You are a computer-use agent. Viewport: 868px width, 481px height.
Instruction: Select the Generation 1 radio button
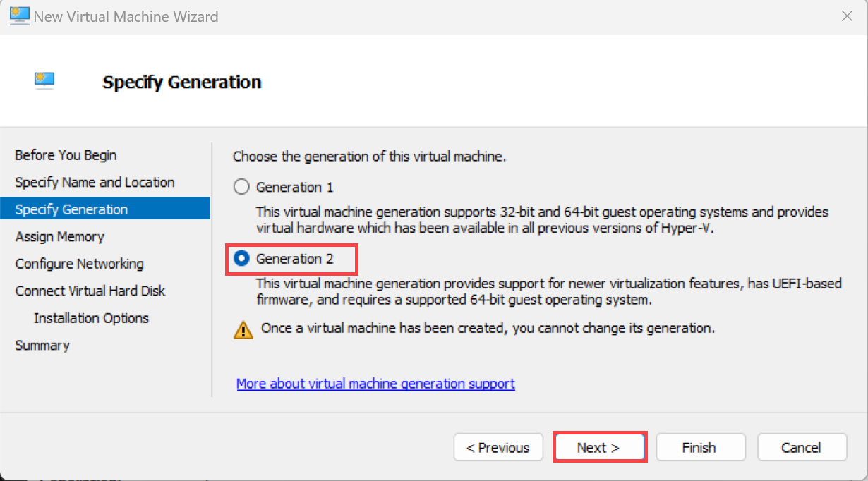click(x=241, y=187)
